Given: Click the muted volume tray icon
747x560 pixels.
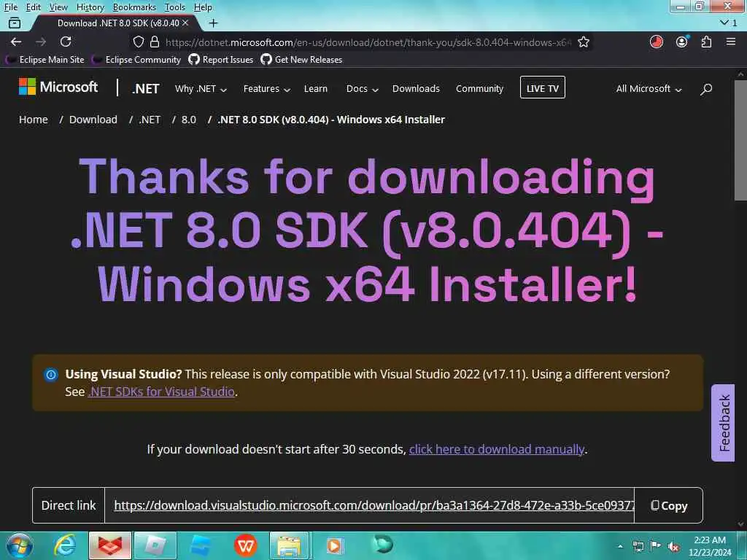Looking at the screenshot, I should tap(673, 547).
